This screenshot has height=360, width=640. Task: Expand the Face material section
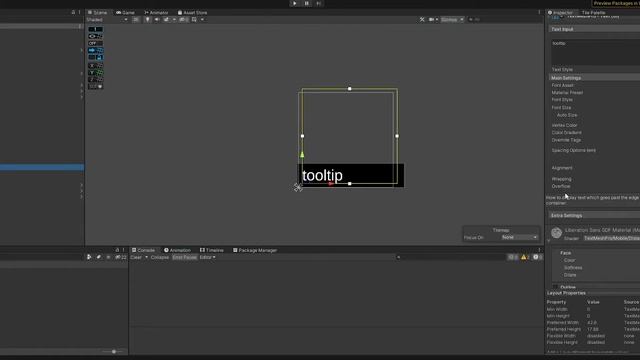[565, 253]
